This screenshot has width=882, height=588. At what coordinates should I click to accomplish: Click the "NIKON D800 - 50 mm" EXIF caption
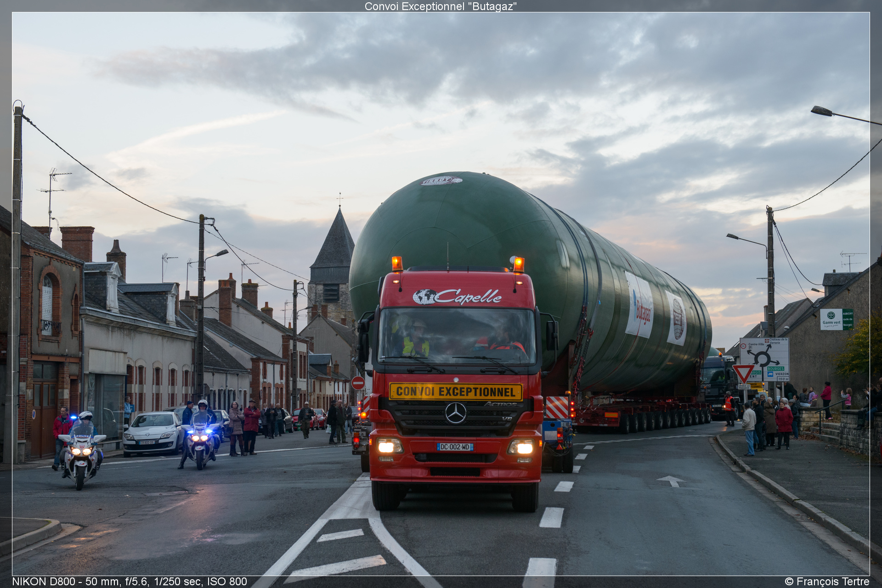[130, 582]
